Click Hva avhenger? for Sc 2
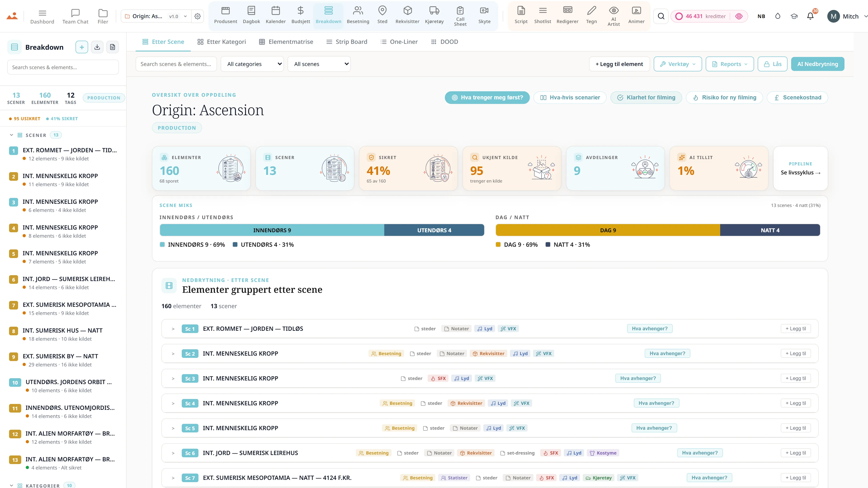 (x=667, y=354)
